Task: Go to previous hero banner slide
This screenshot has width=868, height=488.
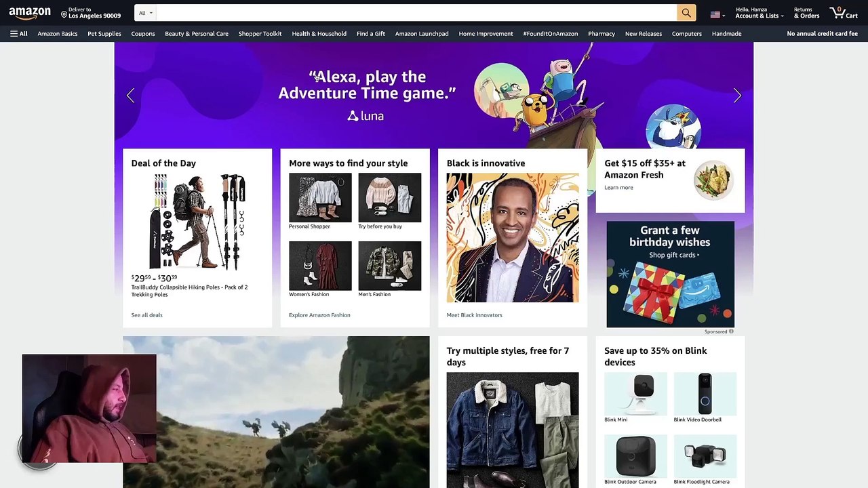Action: coord(130,96)
